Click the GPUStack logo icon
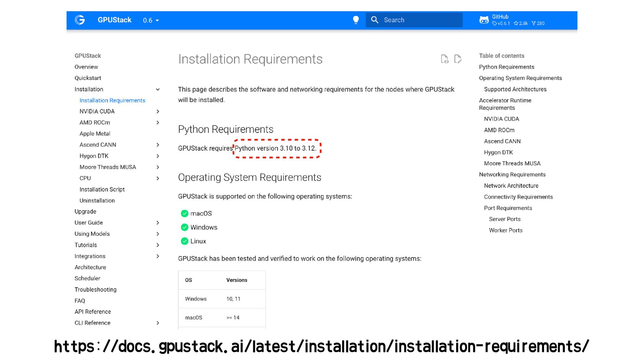 pos(80,20)
